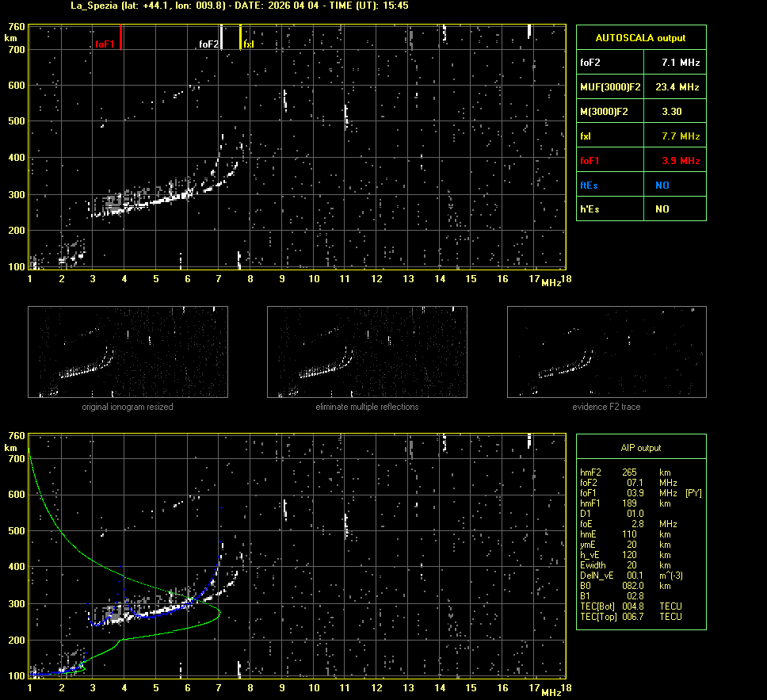
Task: Select the M(3000)F2 3.30 value cell
Action: tap(672, 112)
